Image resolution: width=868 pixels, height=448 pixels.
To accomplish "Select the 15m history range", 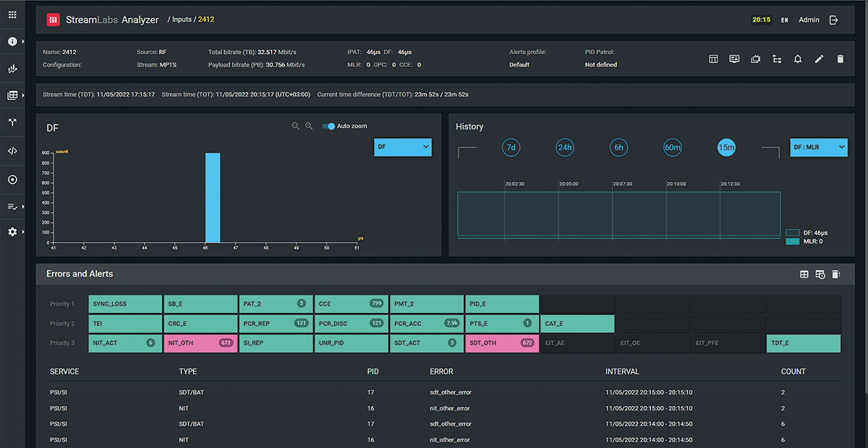I will pyautogui.click(x=726, y=147).
